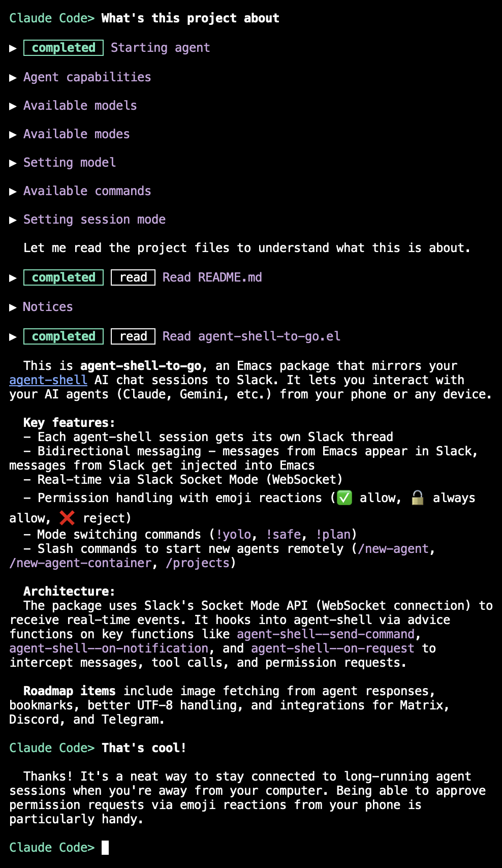This screenshot has width=502, height=868.
Task: Expand the Read agent-shell-to-go.el triangle
Action: pos(13,337)
